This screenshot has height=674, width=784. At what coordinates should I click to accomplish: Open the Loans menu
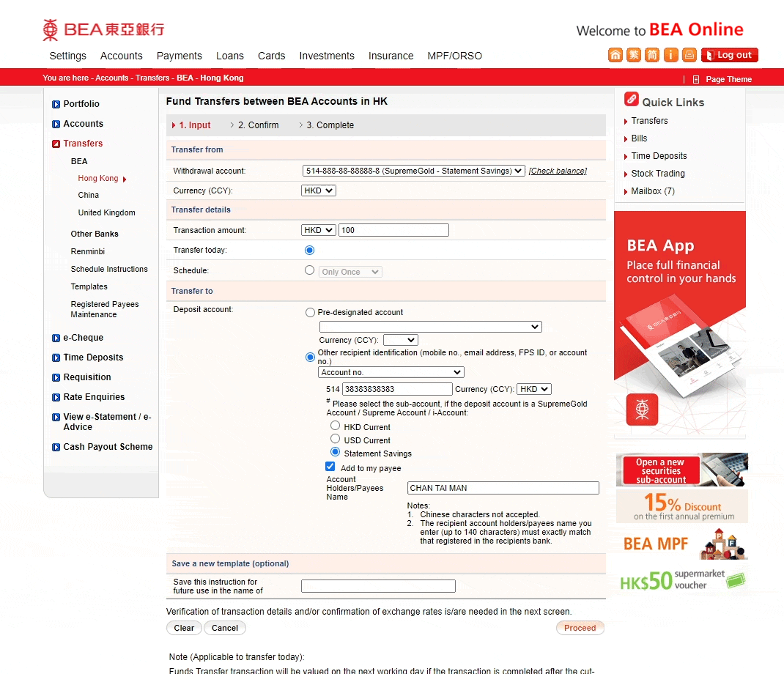pyautogui.click(x=230, y=56)
